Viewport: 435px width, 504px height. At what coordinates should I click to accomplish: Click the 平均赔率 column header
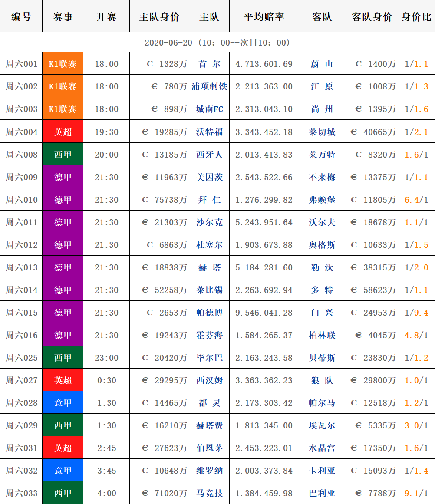264,17
